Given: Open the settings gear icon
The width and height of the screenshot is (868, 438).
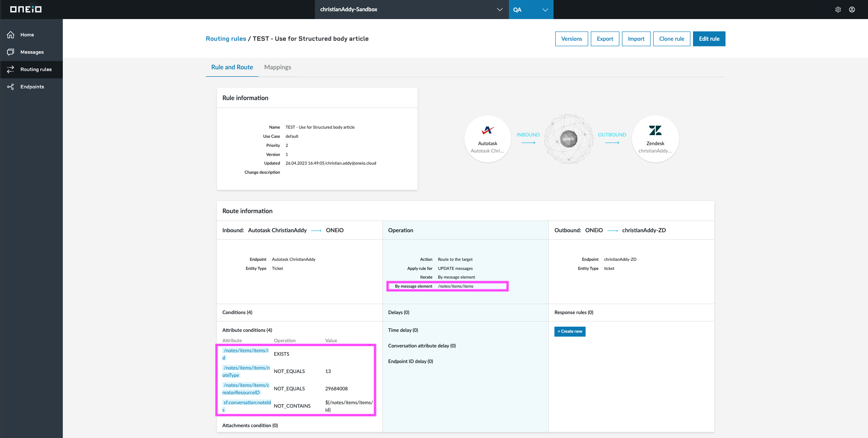Looking at the screenshot, I should pyautogui.click(x=838, y=10).
